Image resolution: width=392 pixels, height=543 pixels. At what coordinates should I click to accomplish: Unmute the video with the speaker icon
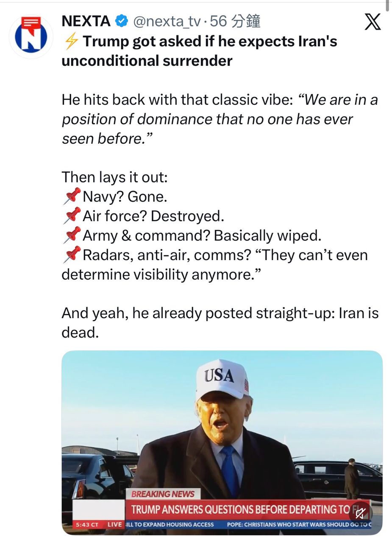point(360,514)
